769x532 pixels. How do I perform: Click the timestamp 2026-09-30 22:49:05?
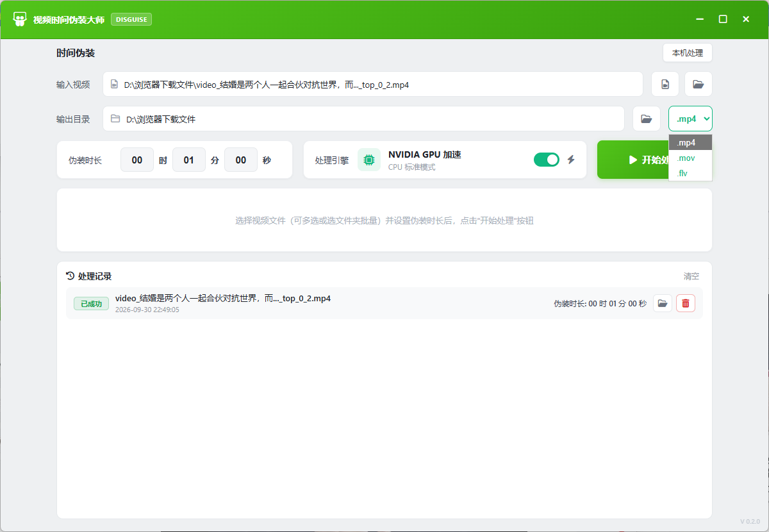(x=147, y=310)
